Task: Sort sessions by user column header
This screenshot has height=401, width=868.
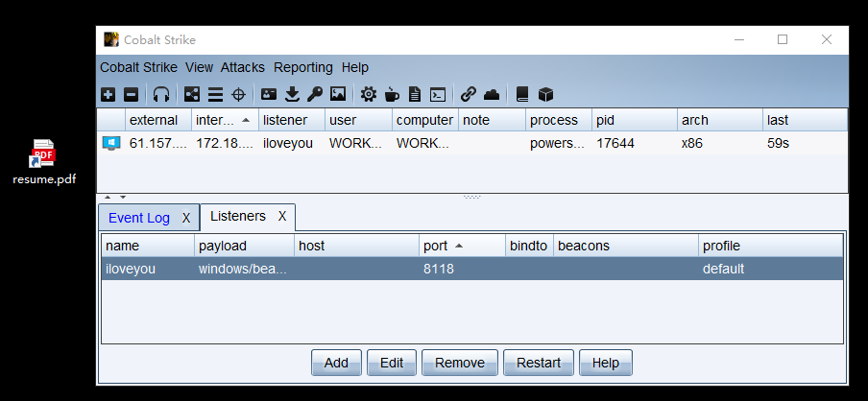Action: (358, 120)
